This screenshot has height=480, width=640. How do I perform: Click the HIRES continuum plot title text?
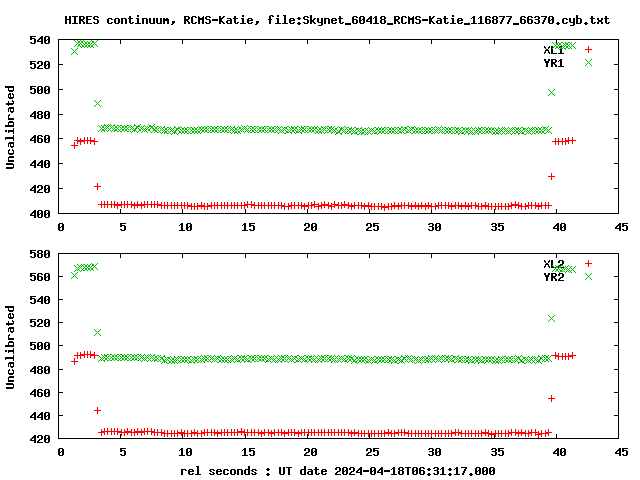337,20
